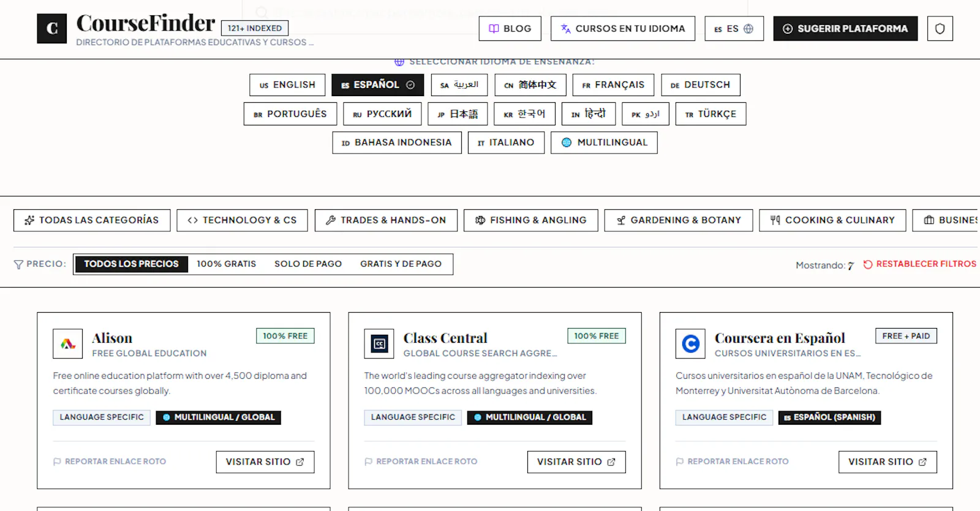
Task: Select English teaching language
Action: tap(287, 85)
